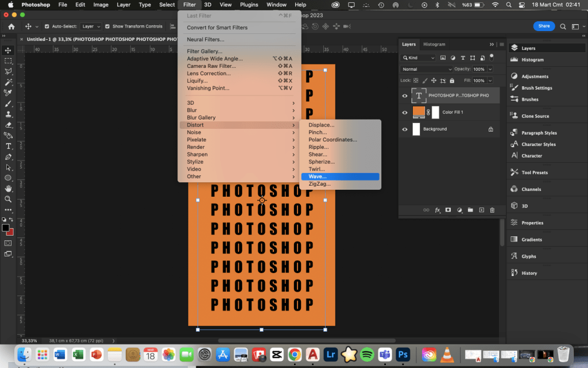Image resolution: width=588 pixels, height=368 pixels.
Task: Select the Eraser tool in toolbar
Action: tap(8, 125)
